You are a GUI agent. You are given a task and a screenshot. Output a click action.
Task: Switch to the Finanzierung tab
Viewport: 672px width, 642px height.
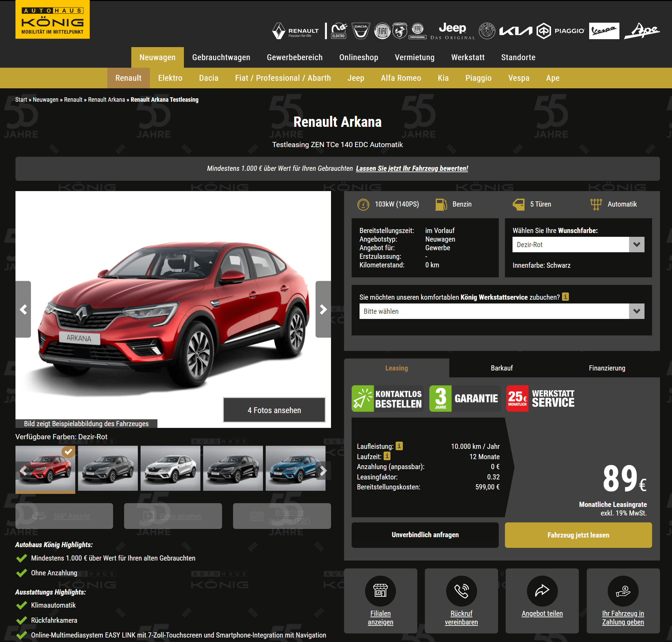pyautogui.click(x=607, y=368)
